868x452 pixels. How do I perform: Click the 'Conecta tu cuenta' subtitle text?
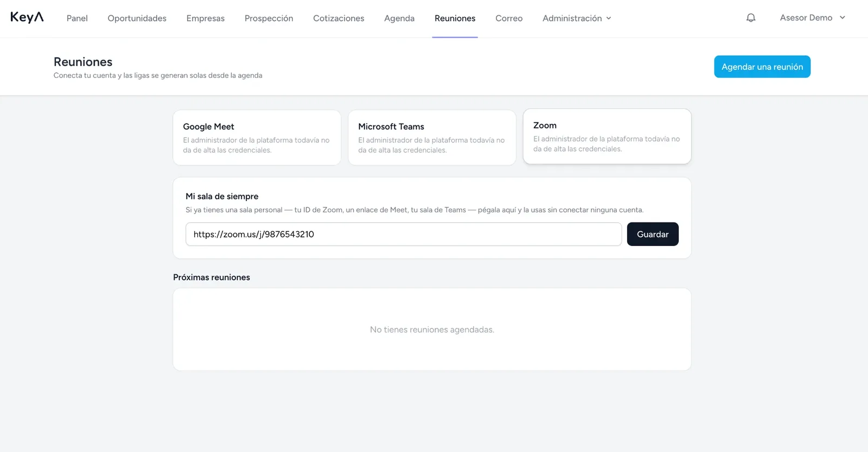(x=158, y=75)
